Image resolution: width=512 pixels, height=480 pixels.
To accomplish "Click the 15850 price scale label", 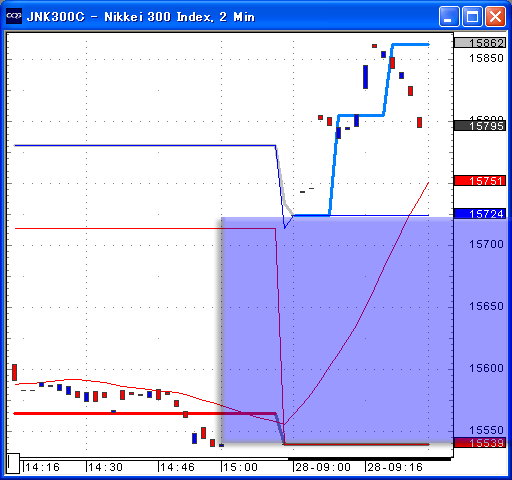I will [486, 58].
